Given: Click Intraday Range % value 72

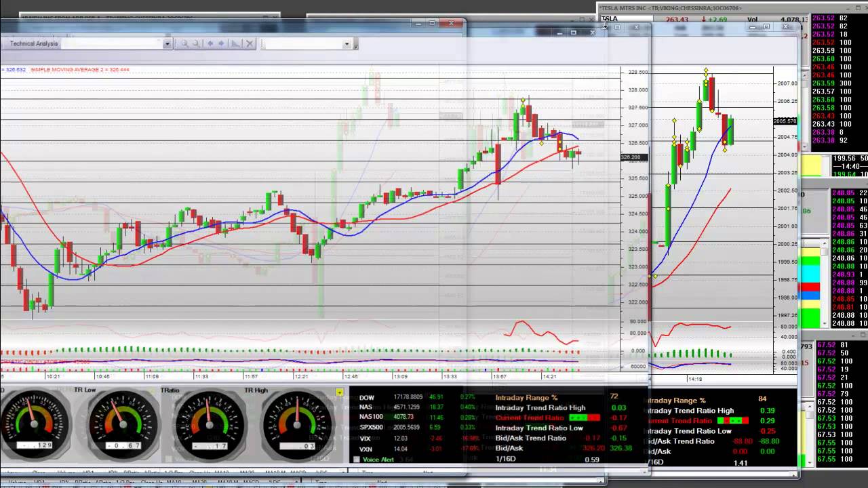Looking at the screenshot, I should point(614,396).
